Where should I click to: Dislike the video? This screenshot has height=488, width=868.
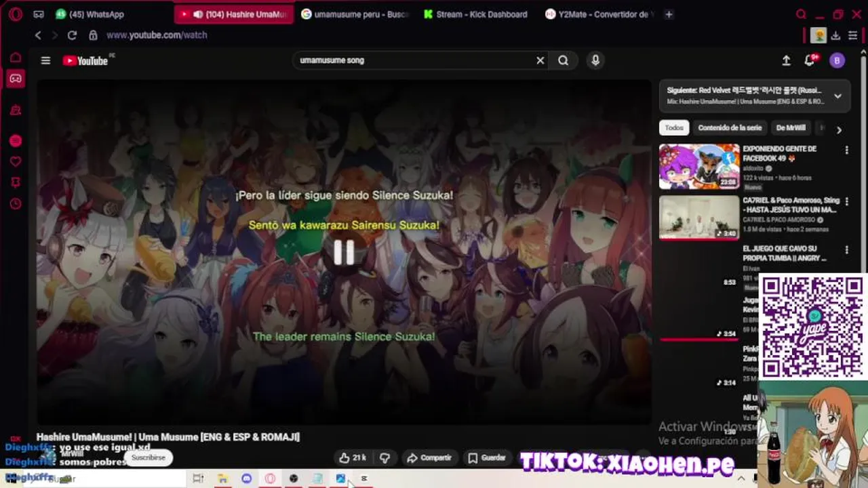(x=384, y=457)
